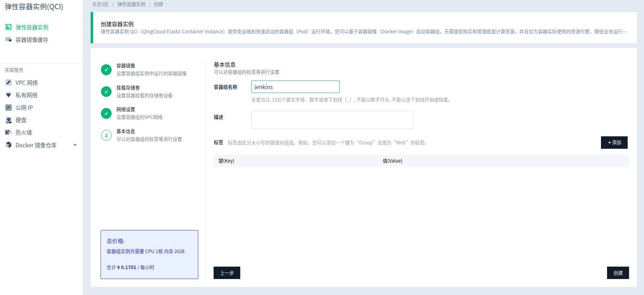Open 防火墙 in related services
644x295 pixels.
point(24,132)
